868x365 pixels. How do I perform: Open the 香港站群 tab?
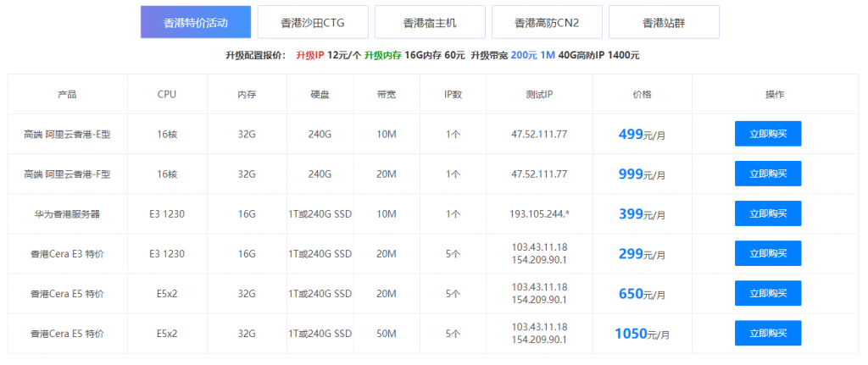pyautogui.click(x=665, y=22)
